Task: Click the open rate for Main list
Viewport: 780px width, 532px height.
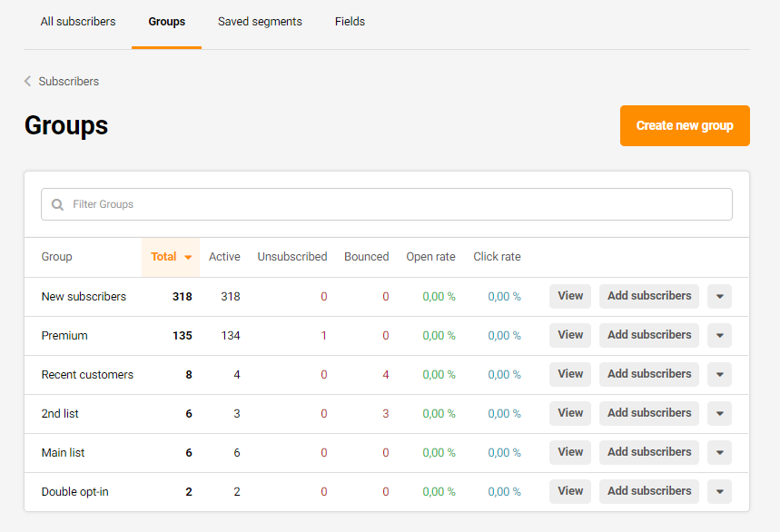Action: [439, 452]
